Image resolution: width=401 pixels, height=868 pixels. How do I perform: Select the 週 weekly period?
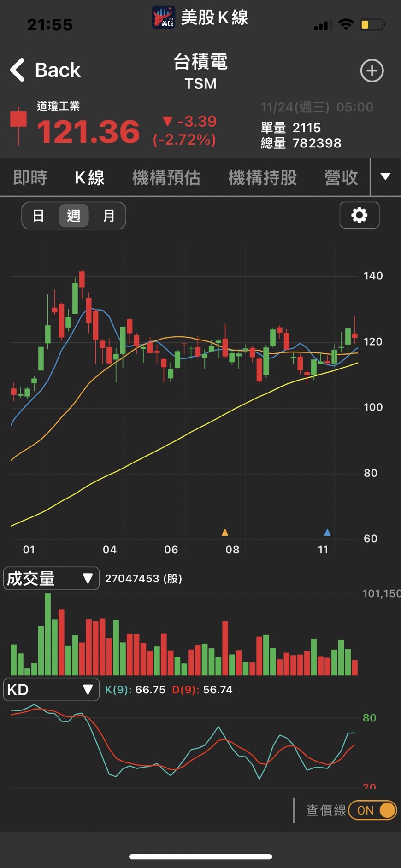click(74, 216)
